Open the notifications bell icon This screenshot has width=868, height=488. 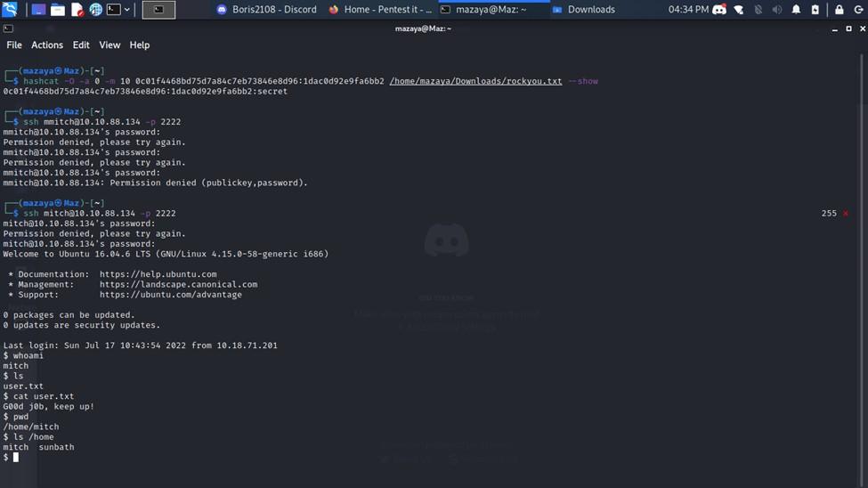pos(796,10)
